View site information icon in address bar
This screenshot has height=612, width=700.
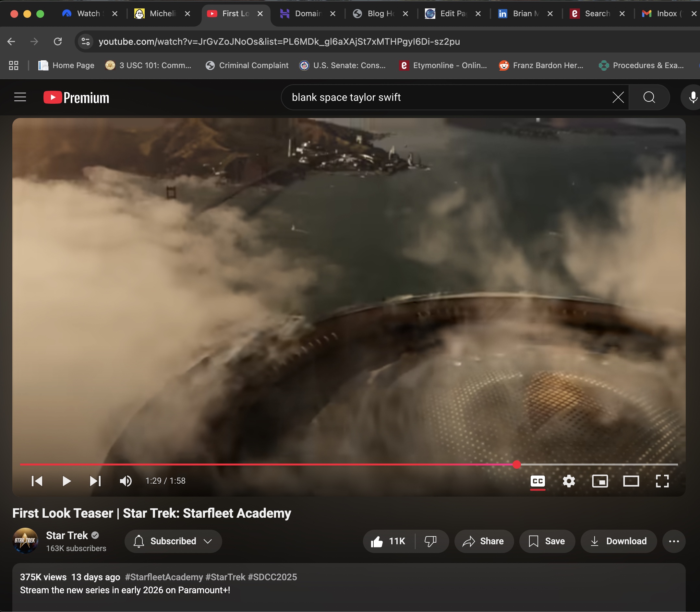[85, 42]
